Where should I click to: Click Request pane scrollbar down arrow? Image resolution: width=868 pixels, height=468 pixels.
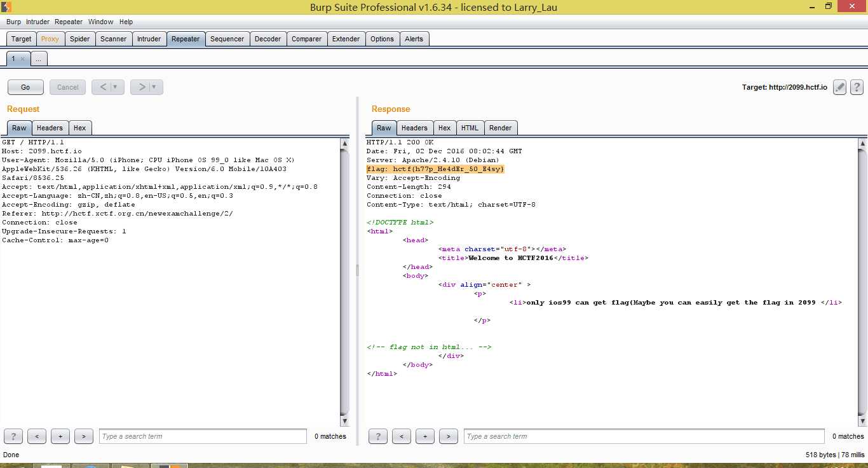click(x=345, y=422)
